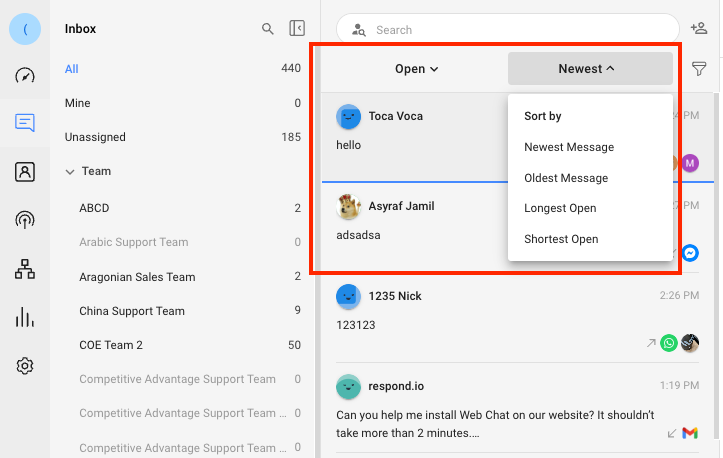The image size is (723, 458).
Task: Open the Reports bar chart icon
Action: pos(25,317)
